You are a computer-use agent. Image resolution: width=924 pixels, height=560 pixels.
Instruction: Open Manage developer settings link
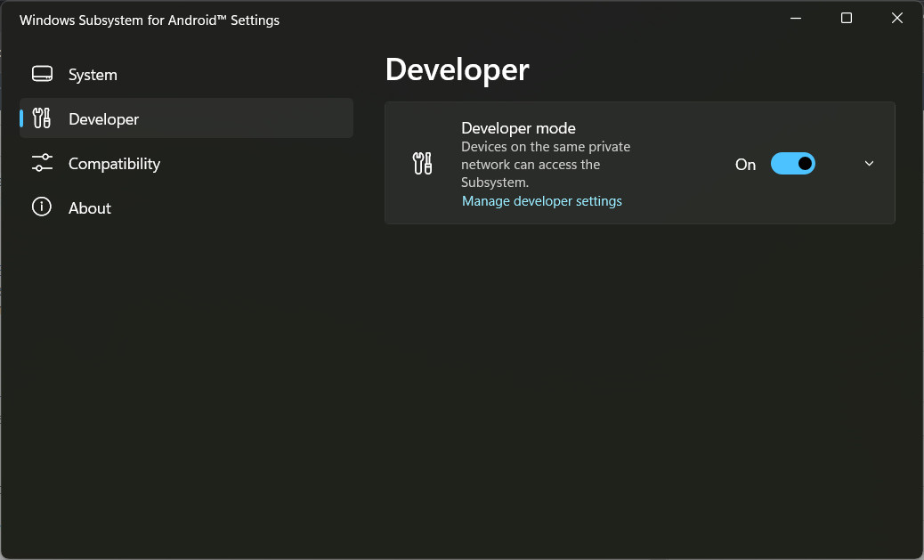[541, 201]
